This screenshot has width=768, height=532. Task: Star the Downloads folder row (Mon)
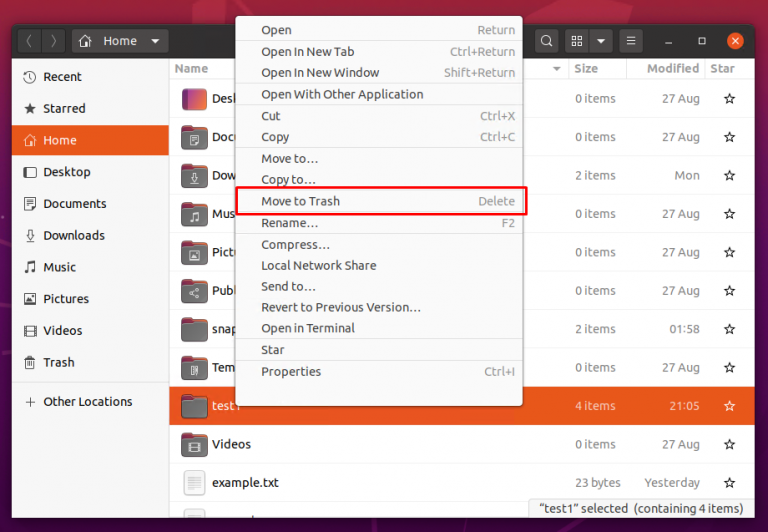tap(729, 175)
